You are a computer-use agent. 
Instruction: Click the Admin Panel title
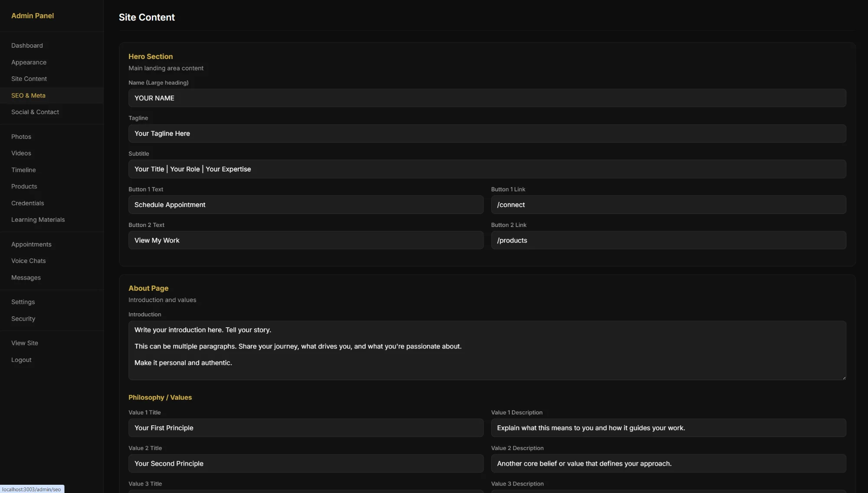point(33,16)
